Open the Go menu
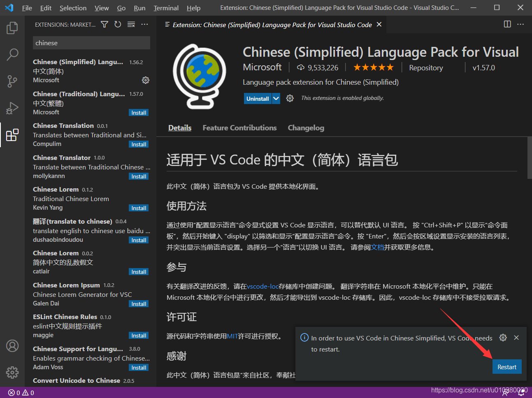532x398 pixels. pos(121,8)
